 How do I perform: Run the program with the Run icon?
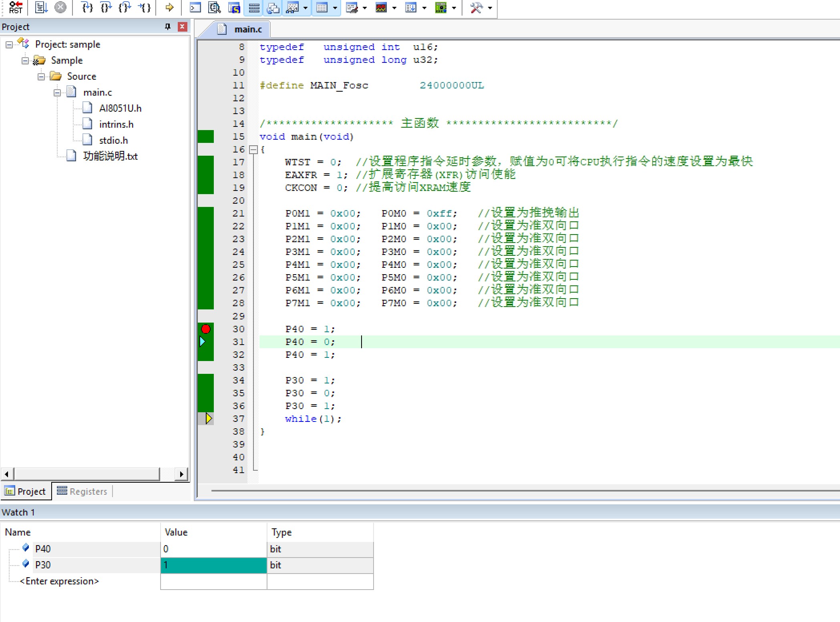coord(41,8)
